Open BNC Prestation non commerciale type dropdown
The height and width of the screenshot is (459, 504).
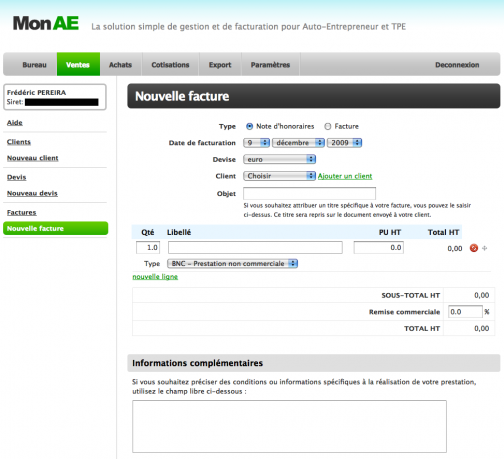point(232,264)
